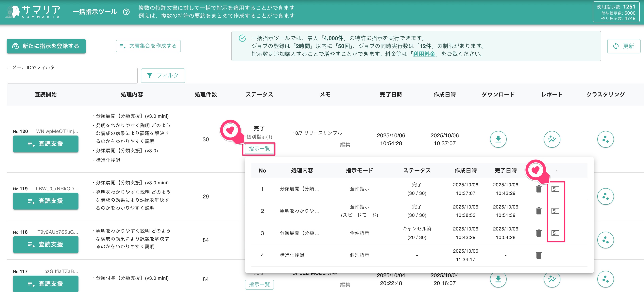Open 指示一覧 for job No.117
The image size is (644, 292).
click(x=259, y=284)
